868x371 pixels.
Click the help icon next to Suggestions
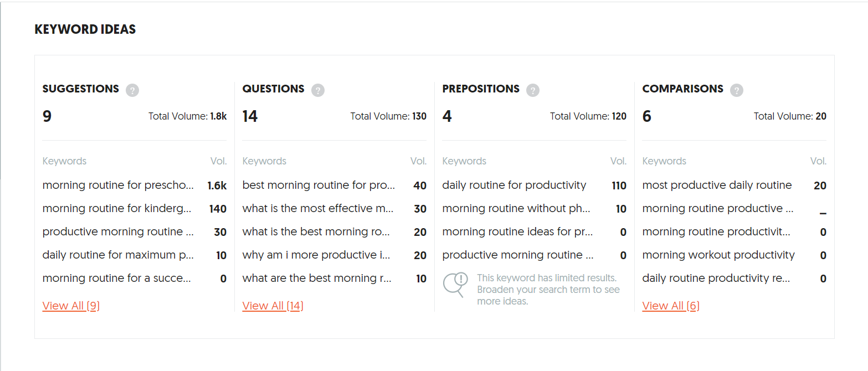tap(132, 90)
